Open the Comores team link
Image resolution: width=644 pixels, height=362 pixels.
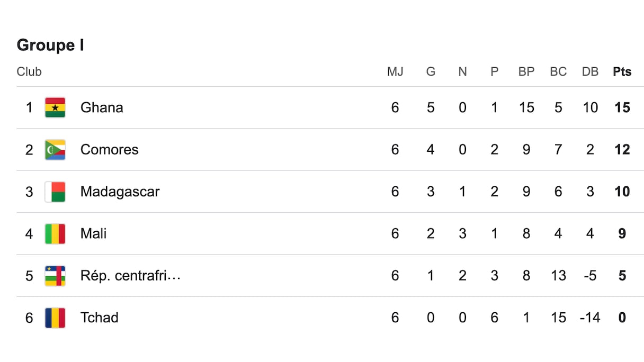pyautogui.click(x=109, y=150)
